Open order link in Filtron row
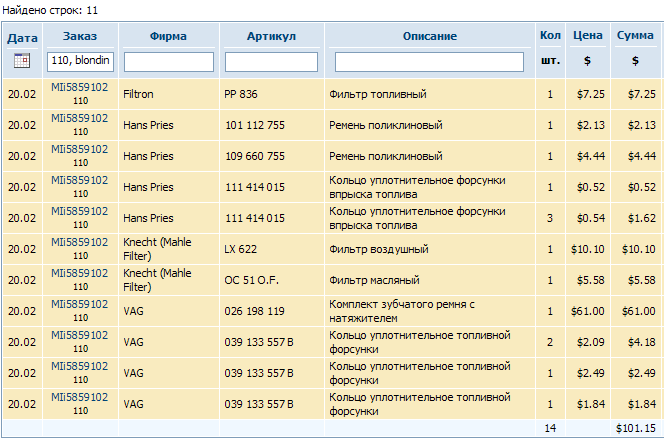Viewport: 664px width, 438px height. 80,88
